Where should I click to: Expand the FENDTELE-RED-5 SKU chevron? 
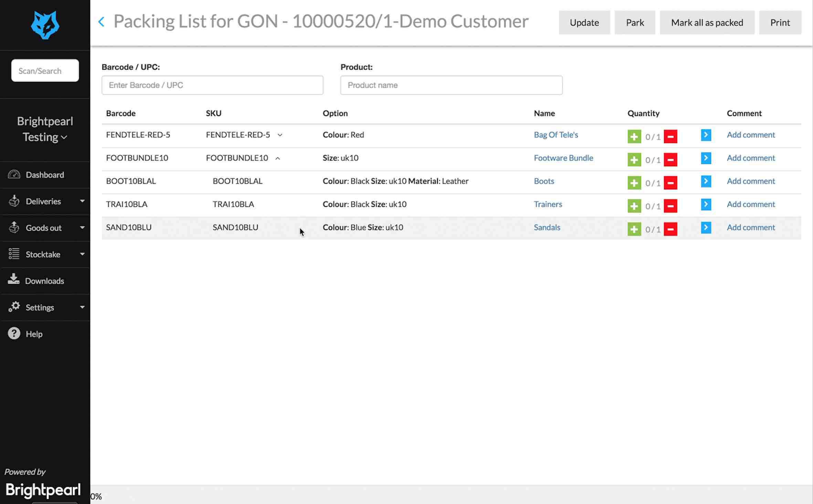[280, 135]
